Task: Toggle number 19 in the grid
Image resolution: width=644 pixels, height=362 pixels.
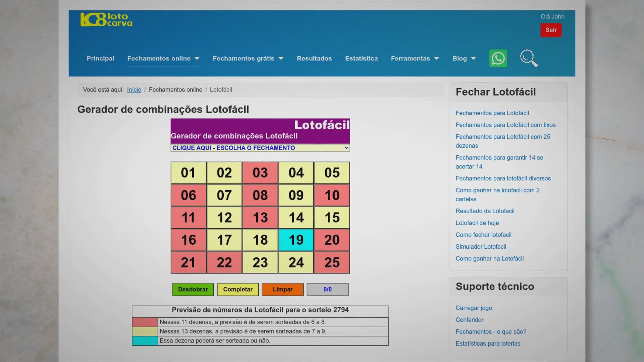Action: [296, 240]
